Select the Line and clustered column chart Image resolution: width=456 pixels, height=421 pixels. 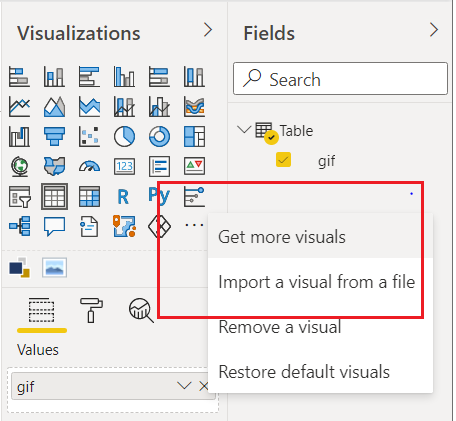tap(159, 106)
